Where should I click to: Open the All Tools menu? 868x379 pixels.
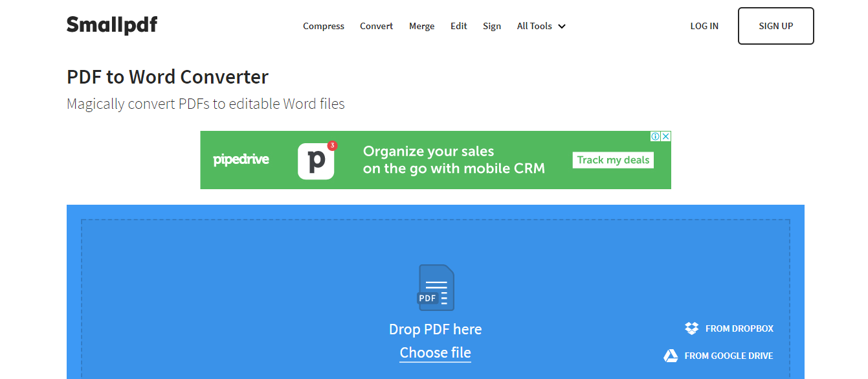pyautogui.click(x=541, y=26)
